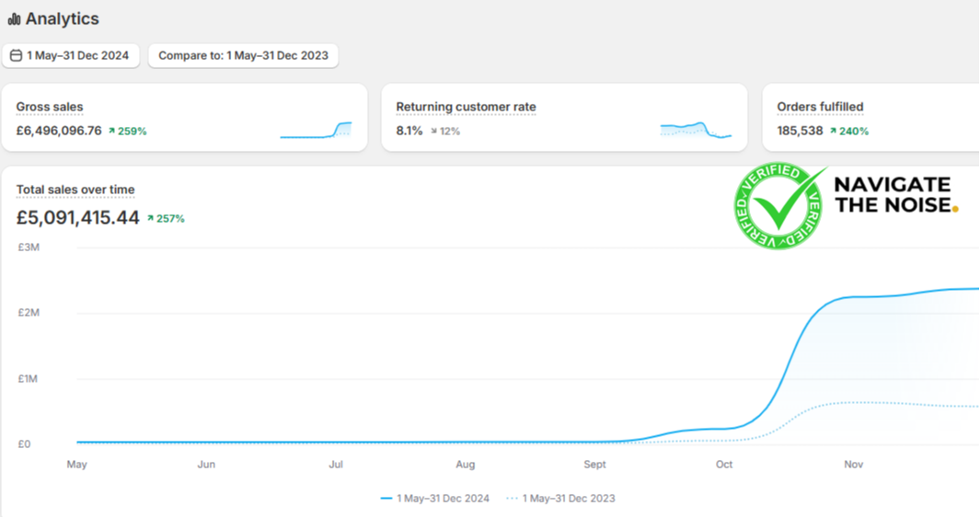Click the calendar icon in date picker
This screenshot has height=518, width=980.
point(16,56)
